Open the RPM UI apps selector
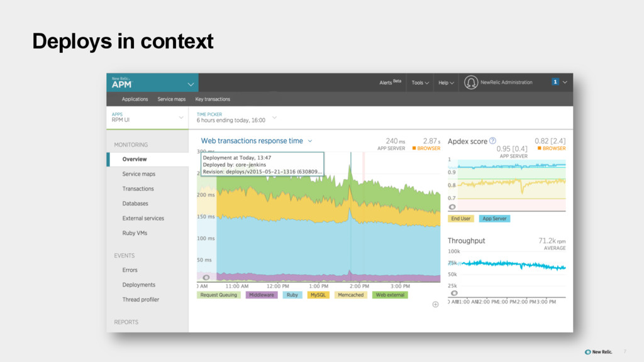Viewport: 644px width, 362px height. click(147, 118)
